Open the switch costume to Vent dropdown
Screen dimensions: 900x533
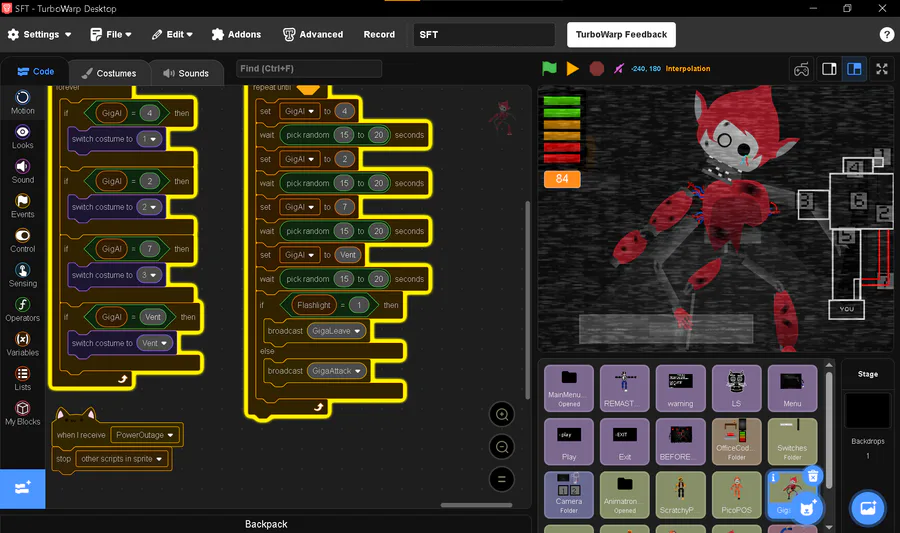[x=155, y=343]
